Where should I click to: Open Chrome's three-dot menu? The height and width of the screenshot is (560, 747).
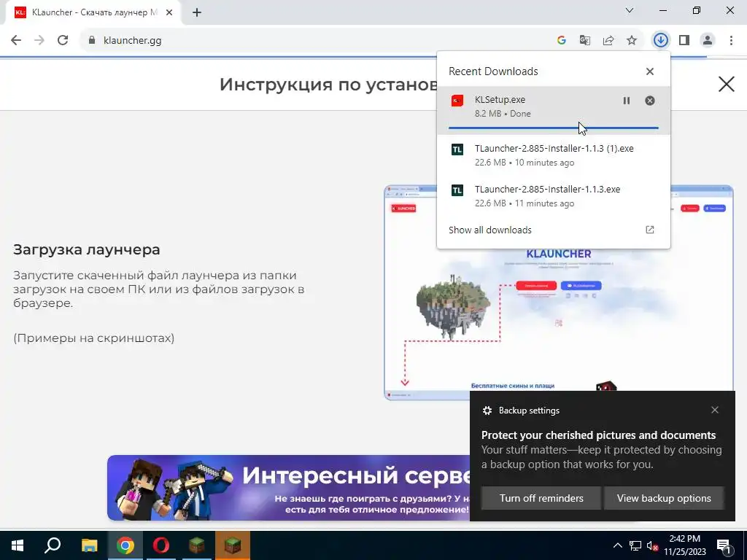pos(731,41)
